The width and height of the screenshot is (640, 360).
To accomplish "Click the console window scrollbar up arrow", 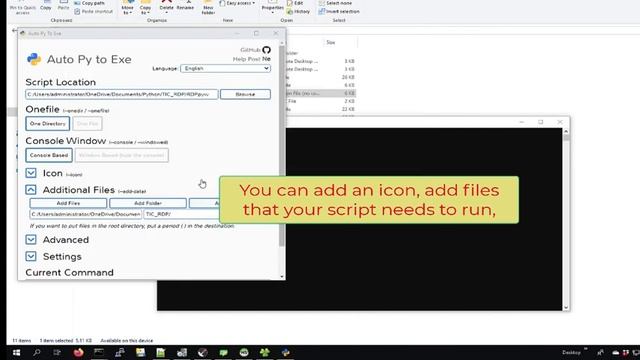I will click(x=566, y=131).
